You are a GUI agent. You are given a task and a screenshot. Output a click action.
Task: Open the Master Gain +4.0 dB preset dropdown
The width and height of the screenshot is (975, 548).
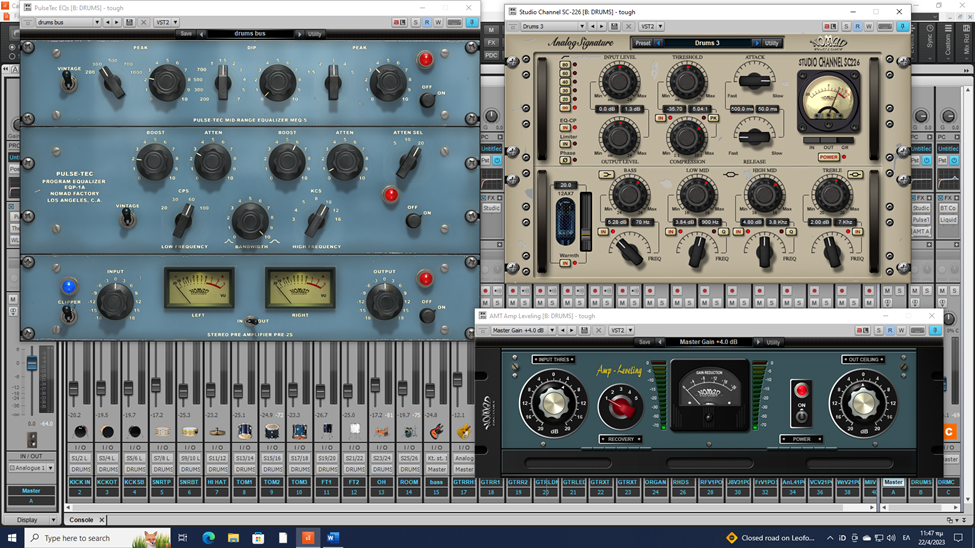[x=552, y=330]
